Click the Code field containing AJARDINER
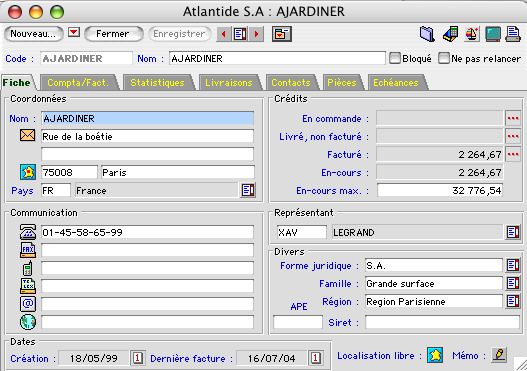Screen dimensions: 527x371 tap(86, 58)
